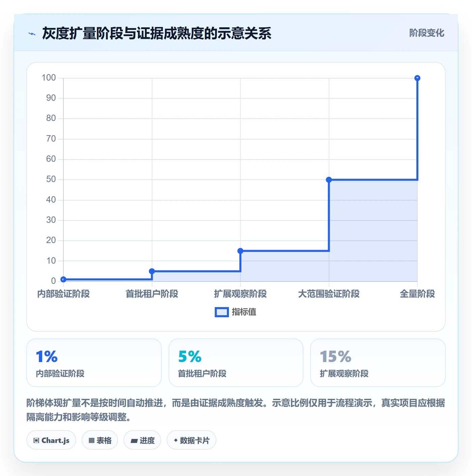472x476 pixels.
Task: Select the 1% 内部验证阶段 data card
Action: [94, 363]
